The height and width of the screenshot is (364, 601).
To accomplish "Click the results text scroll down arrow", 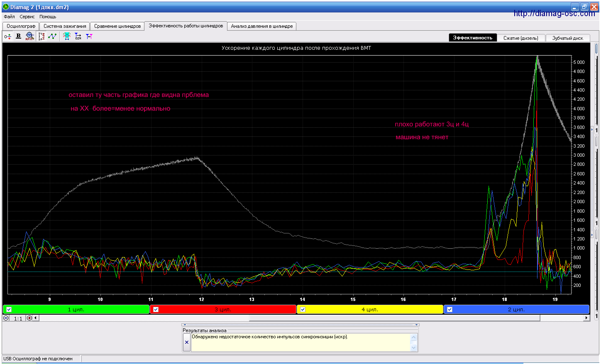I will [x=414, y=348].
